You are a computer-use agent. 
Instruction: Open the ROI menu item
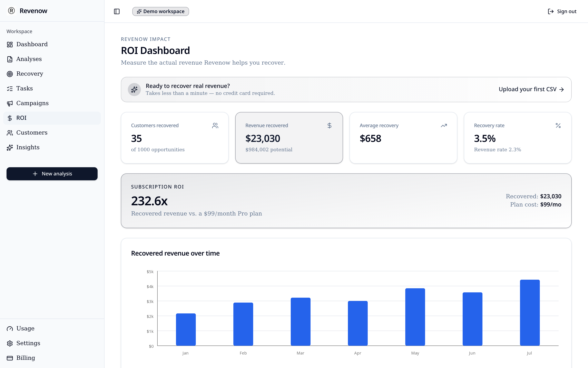coord(52,118)
